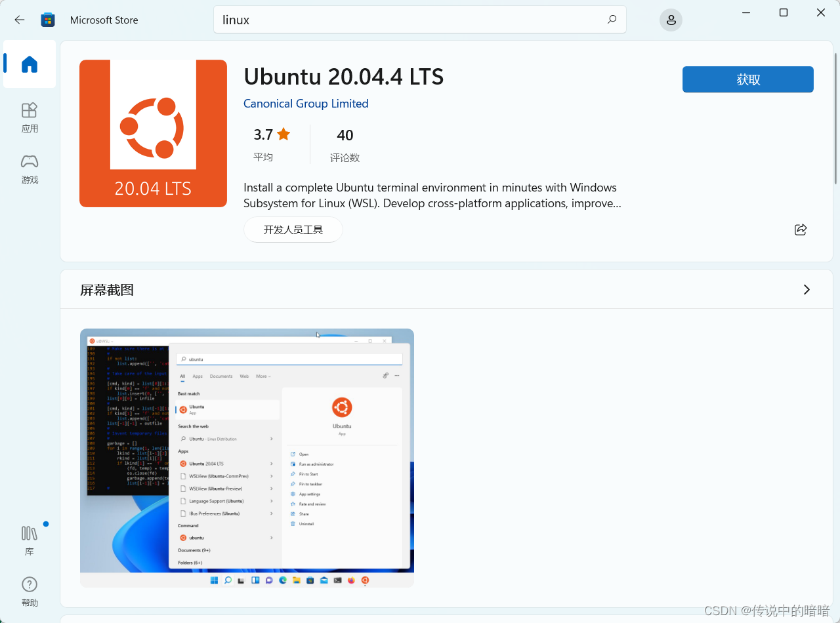Expand the screenshots (屏幕截图) section chevron

click(x=807, y=290)
